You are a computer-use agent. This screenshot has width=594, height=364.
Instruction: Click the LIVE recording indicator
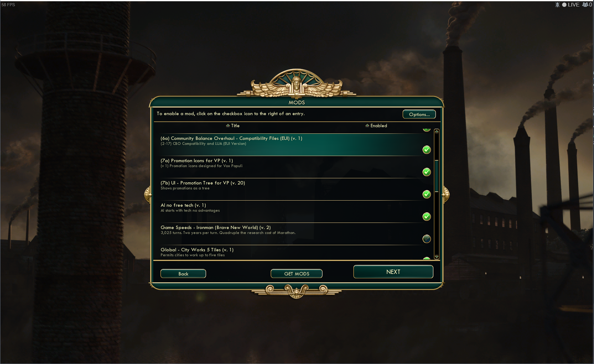point(571,5)
